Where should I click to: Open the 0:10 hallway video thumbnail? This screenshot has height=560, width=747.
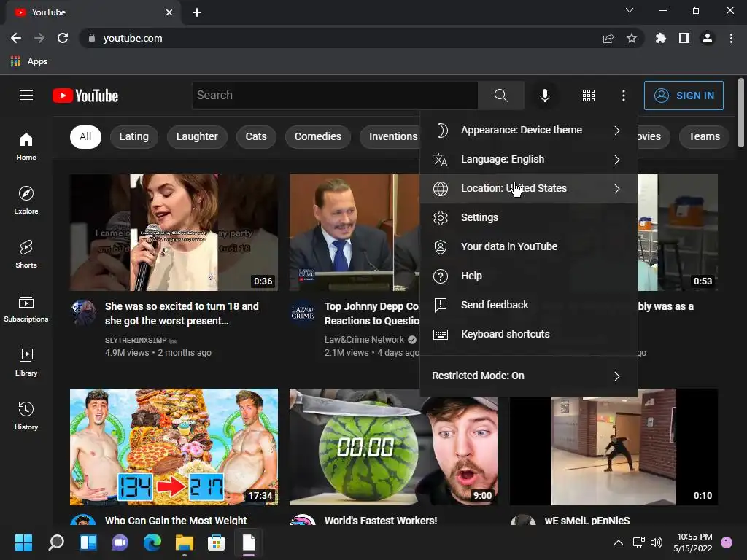(x=614, y=447)
